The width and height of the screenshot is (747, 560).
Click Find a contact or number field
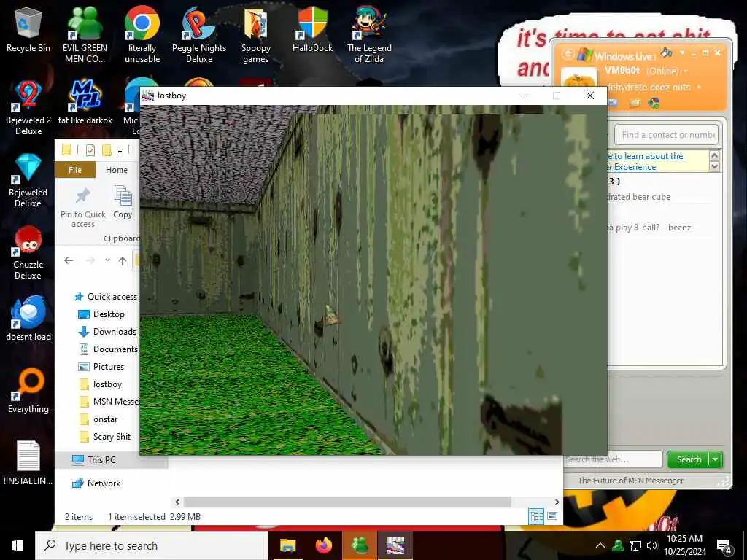tap(667, 135)
